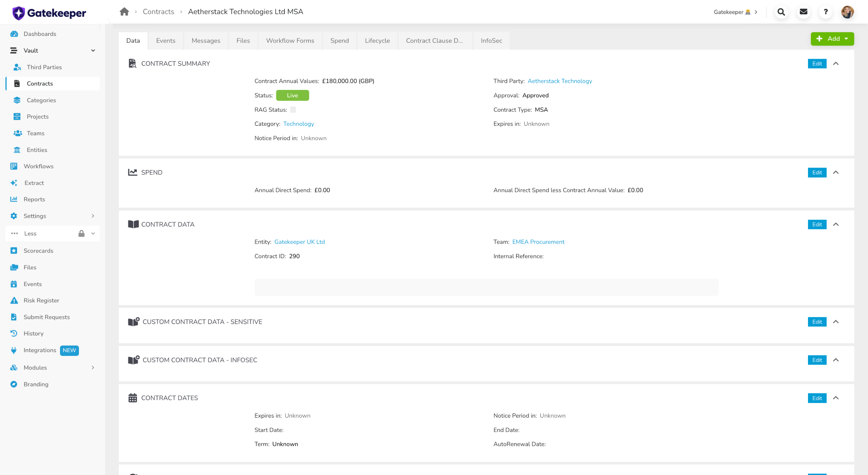Switch to the Files tab

(243, 41)
